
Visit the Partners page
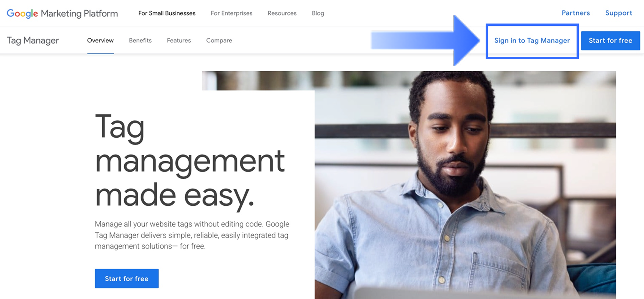pos(575,13)
